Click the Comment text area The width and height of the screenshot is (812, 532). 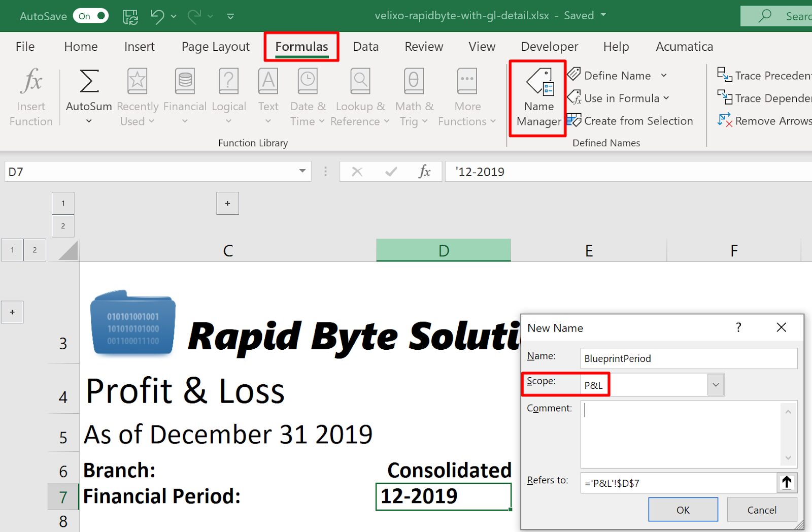coord(681,434)
